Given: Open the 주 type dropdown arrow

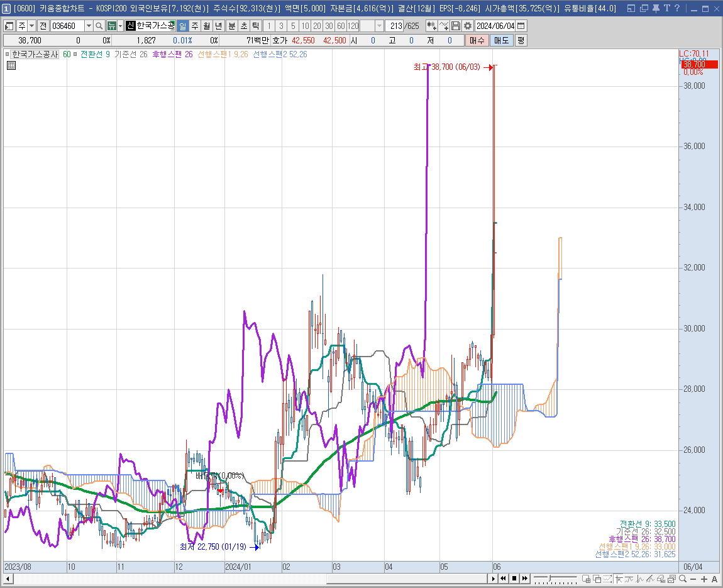Looking at the screenshot, I should click(32, 26).
